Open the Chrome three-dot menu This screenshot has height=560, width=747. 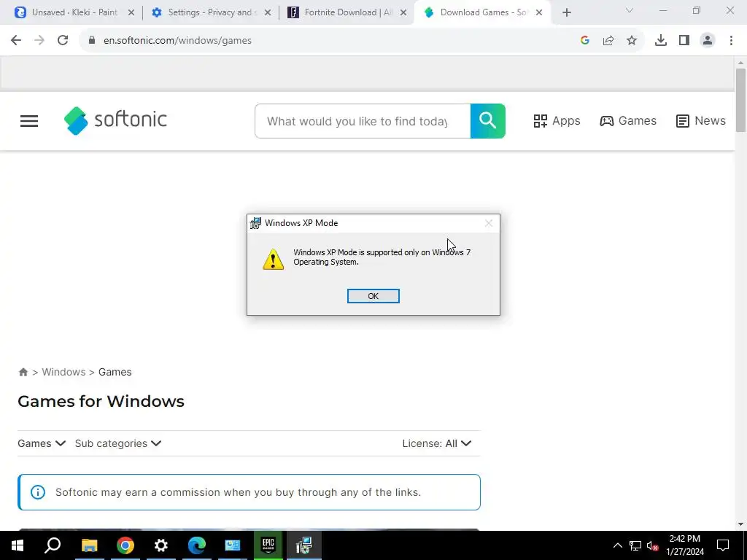click(731, 41)
